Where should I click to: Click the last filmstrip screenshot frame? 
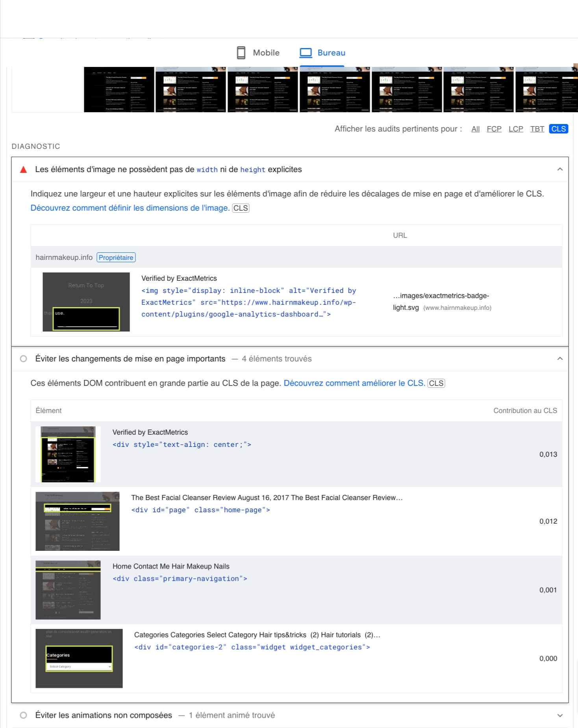click(x=547, y=89)
